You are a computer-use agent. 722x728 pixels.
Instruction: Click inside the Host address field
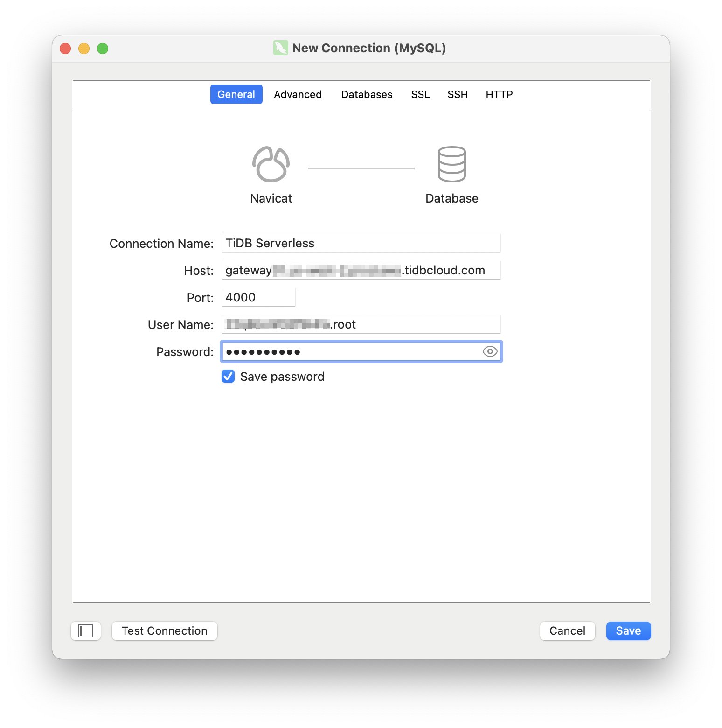pyautogui.click(x=361, y=270)
